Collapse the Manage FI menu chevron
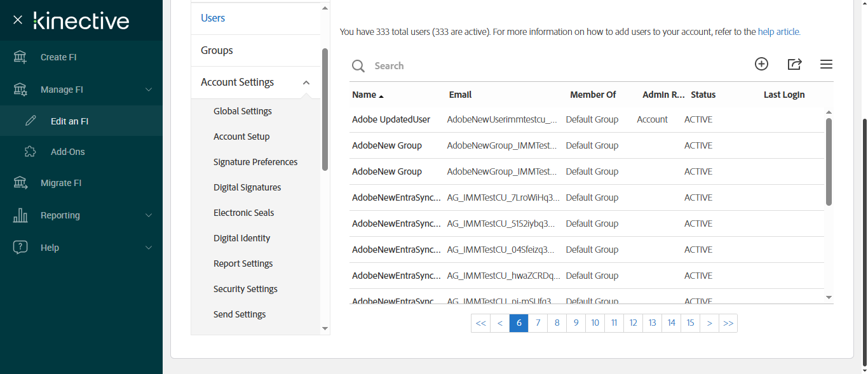This screenshot has width=868, height=374. pyautogui.click(x=149, y=90)
